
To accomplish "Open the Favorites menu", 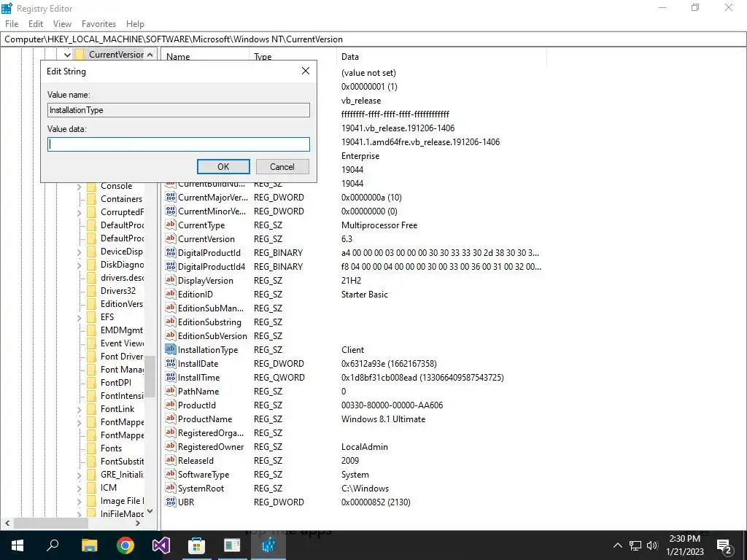I will (x=98, y=24).
